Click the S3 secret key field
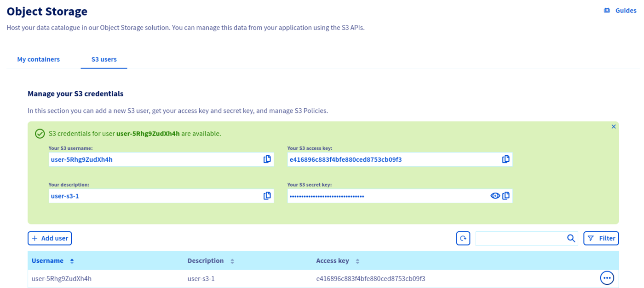 tap(386, 196)
